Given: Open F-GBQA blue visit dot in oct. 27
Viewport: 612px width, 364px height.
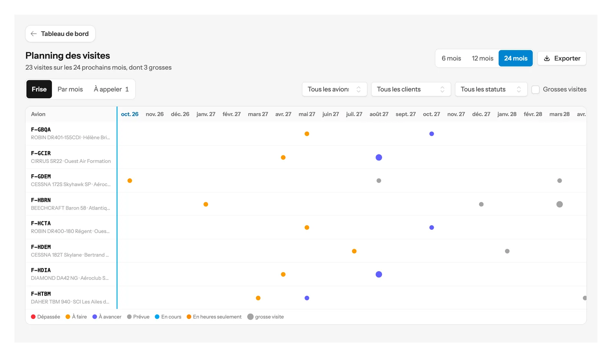Looking at the screenshot, I should tap(431, 134).
